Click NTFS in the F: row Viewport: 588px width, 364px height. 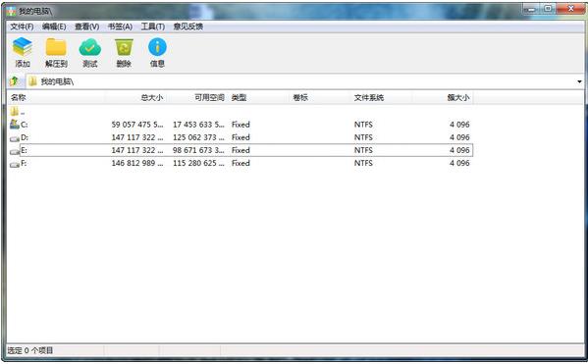click(363, 163)
